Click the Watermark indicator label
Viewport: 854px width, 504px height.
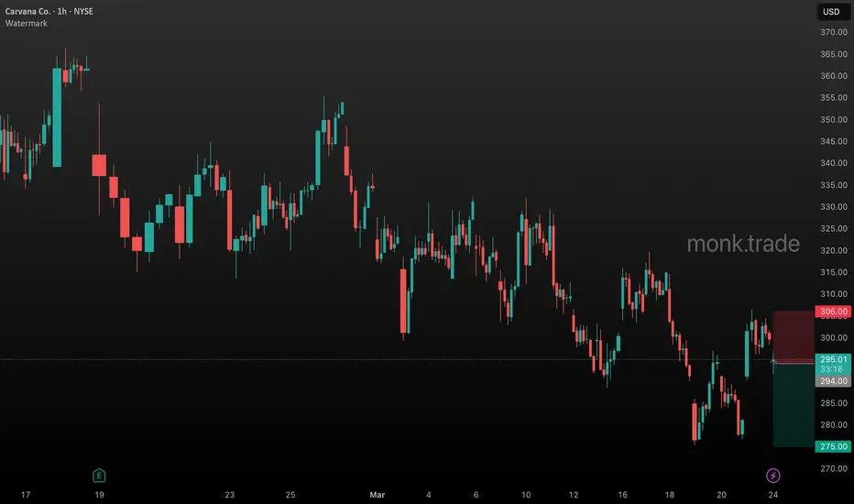[27, 24]
